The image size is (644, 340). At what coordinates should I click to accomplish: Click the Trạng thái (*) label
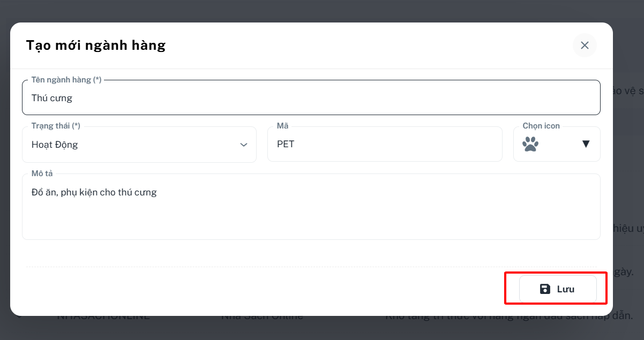pos(56,126)
